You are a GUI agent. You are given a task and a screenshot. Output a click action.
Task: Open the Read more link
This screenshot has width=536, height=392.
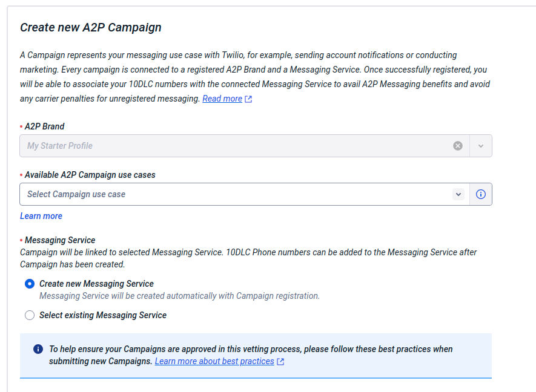click(222, 99)
